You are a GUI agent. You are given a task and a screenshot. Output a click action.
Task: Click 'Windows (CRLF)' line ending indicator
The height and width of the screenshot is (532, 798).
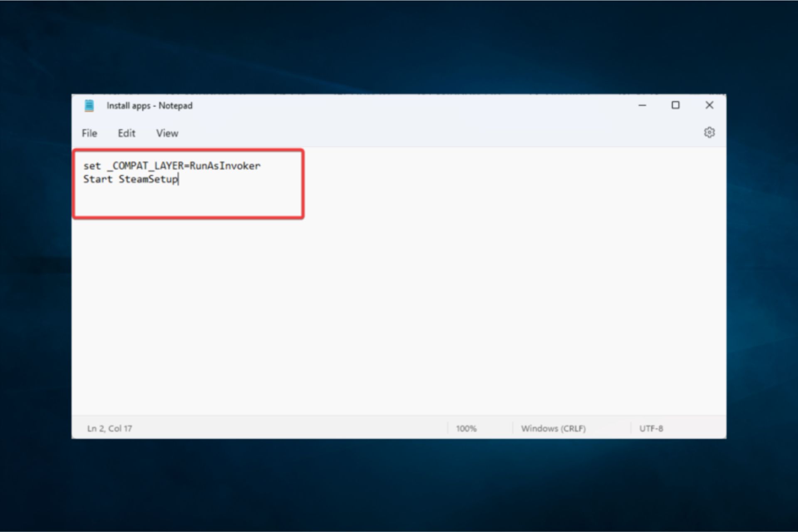553,428
